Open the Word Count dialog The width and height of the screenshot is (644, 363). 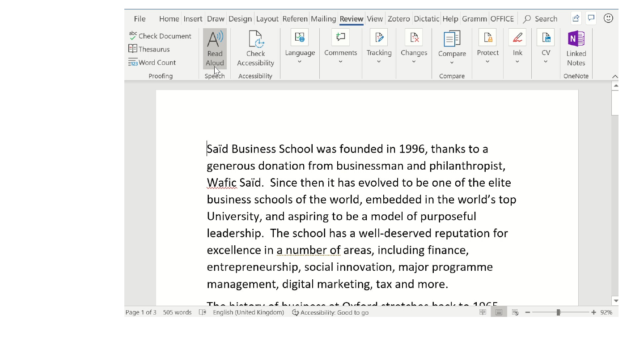pos(152,62)
